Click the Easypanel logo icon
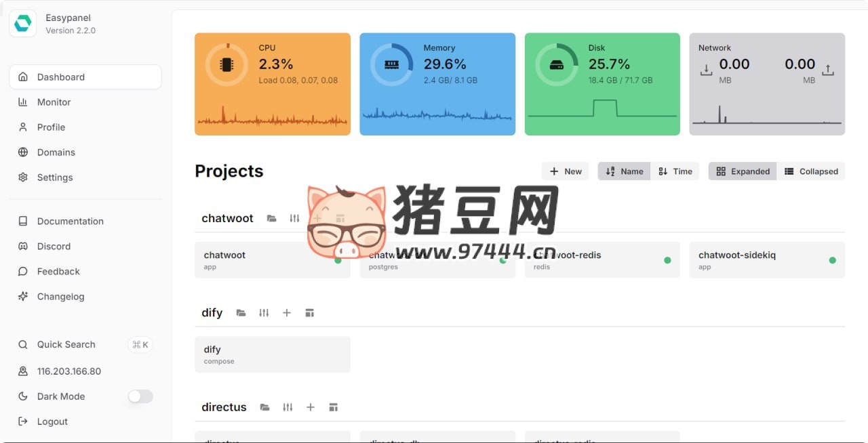868x443 pixels. point(22,22)
